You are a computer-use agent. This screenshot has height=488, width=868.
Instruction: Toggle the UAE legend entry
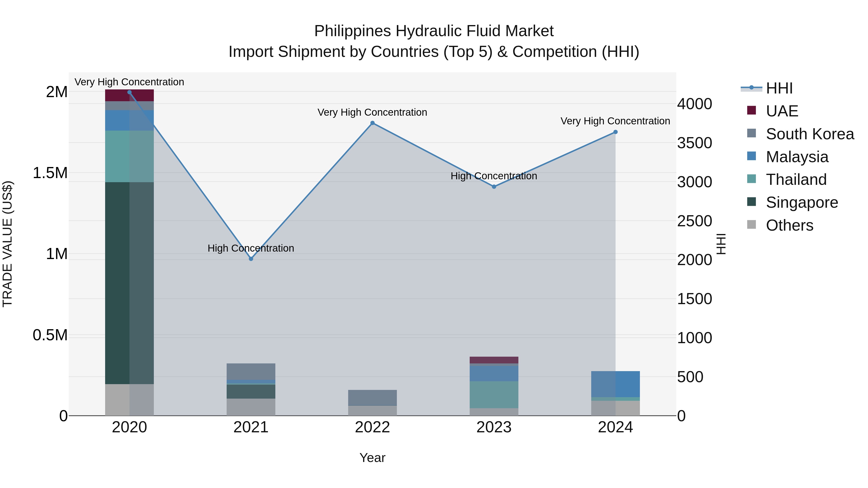(x=772, y=111)
